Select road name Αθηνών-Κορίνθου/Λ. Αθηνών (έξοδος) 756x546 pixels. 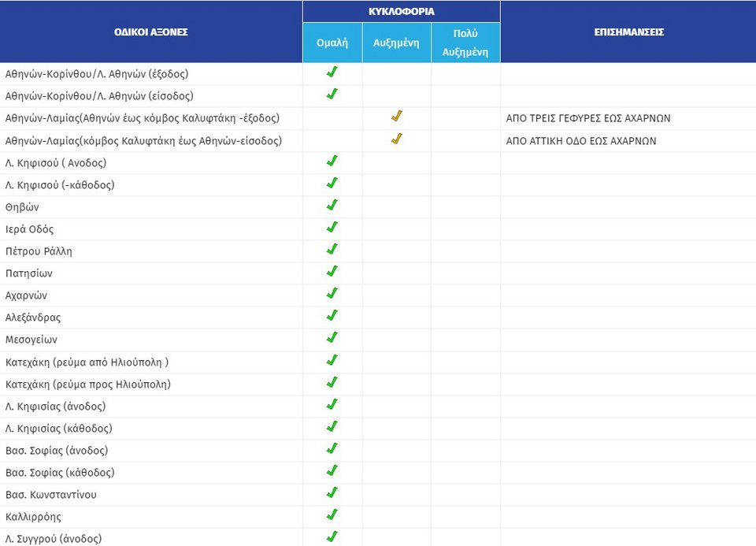(97, 74)
